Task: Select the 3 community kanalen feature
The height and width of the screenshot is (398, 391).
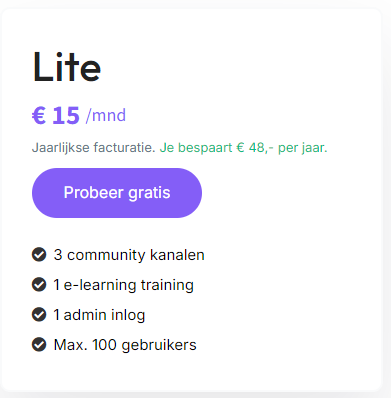Action: point(129,255)
